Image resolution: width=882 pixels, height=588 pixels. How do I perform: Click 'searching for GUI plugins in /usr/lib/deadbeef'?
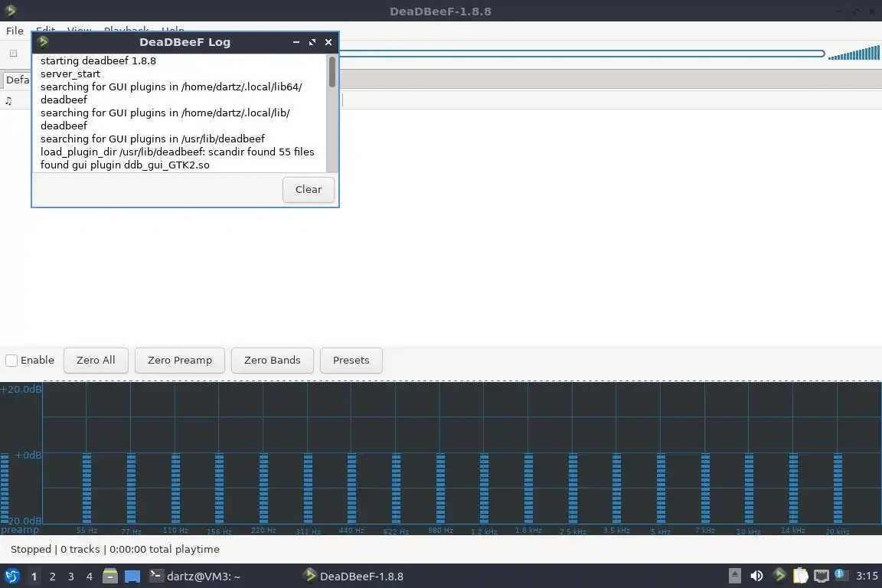152,139
